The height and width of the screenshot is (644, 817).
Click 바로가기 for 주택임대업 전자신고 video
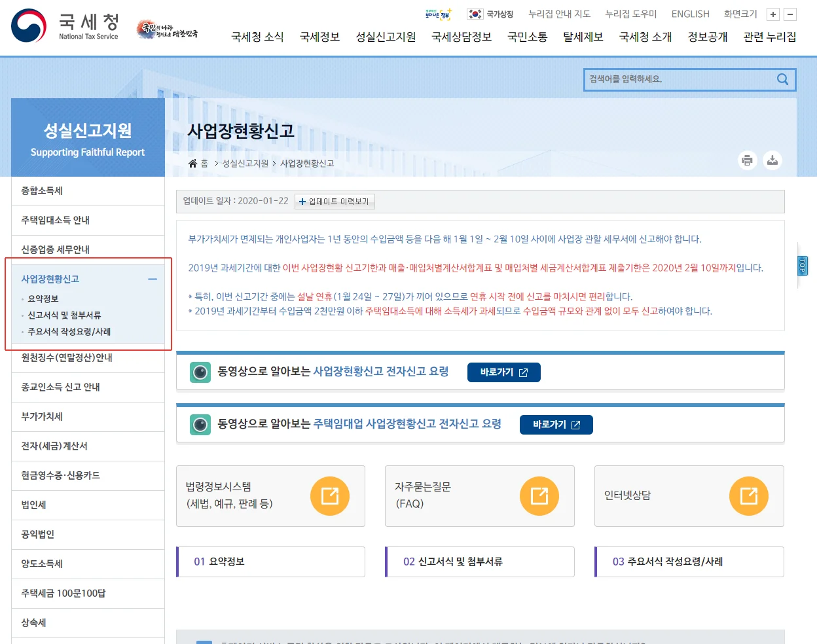pyautogui.click(x=556, y=425)
